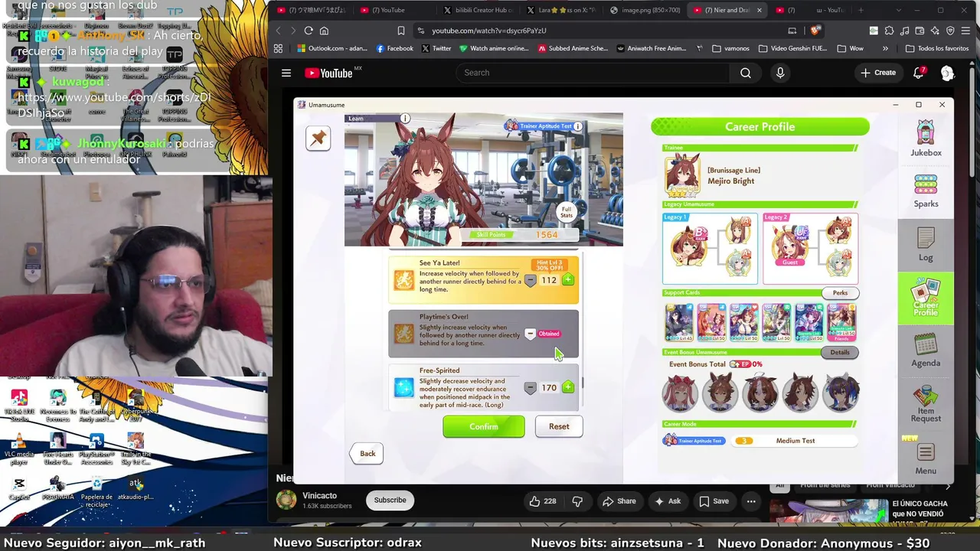The width and height of the screenshot is (980, 551).
Task: Remove the obtained Playtime's Over! skill
Action: coord(530,334)
